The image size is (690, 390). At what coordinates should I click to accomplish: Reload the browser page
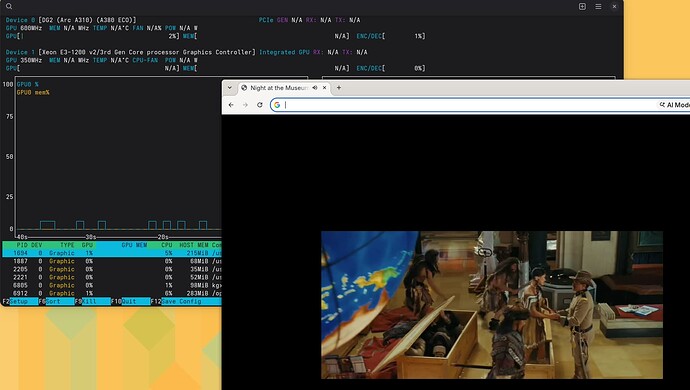(x=260, y=105)
